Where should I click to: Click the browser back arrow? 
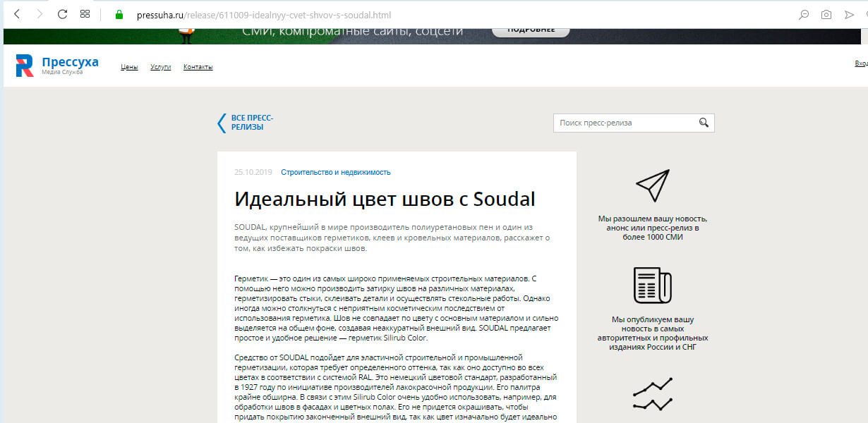coord(17,14)
